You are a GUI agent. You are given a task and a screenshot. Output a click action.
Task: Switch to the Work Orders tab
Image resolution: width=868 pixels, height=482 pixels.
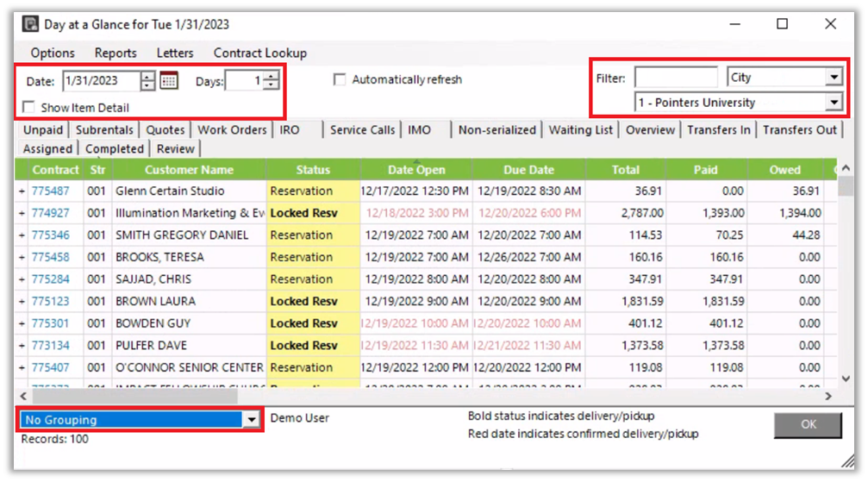tap(232, 129)
